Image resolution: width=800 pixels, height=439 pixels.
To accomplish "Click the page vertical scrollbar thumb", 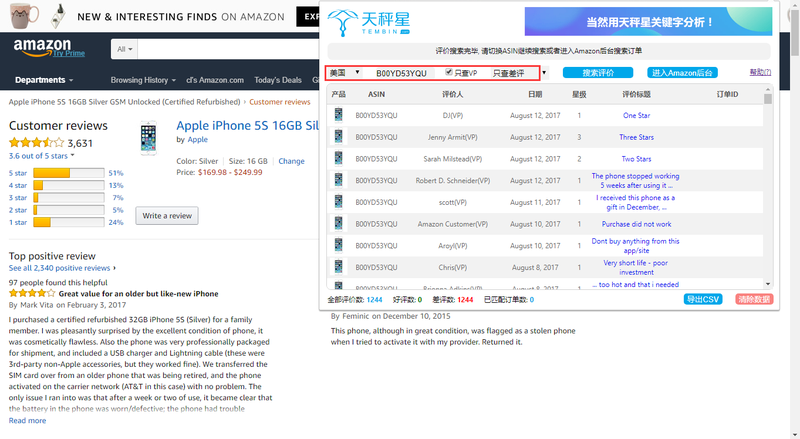I will 795,31.
